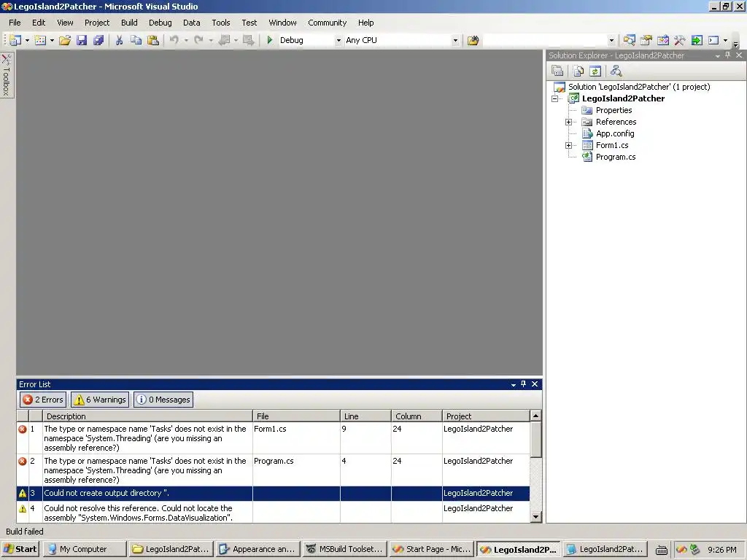Open the Tools menu

click(x=221, y=23)
